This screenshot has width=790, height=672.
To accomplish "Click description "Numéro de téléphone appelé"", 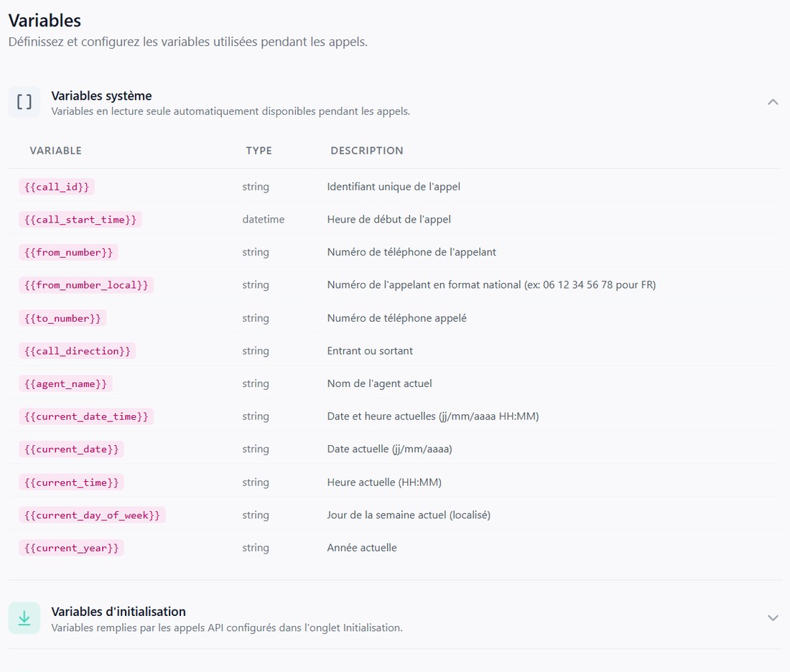I will click(396, 318).
